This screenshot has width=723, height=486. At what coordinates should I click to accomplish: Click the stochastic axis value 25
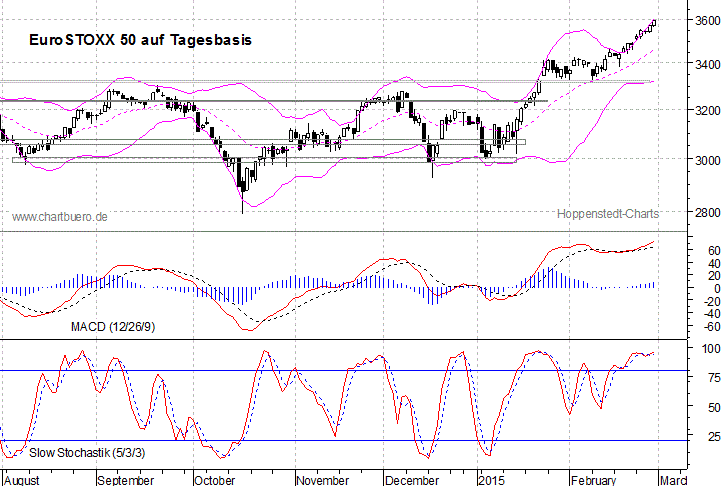click(714, 436)
